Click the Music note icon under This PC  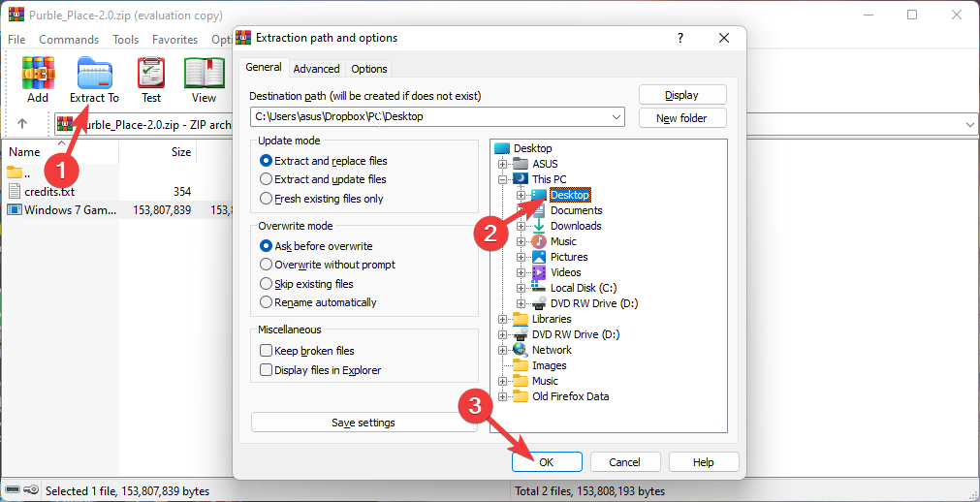[539, 241]
